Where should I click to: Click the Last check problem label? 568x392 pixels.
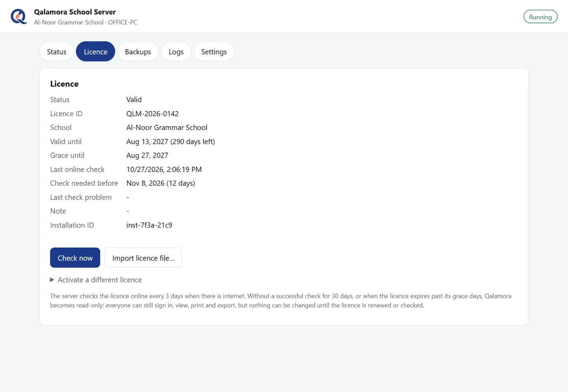(81, 197)
